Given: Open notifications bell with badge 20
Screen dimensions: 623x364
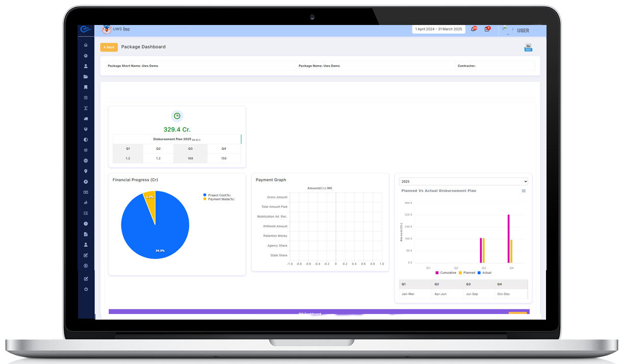Looking at the screenshot, I should pyautogui.click(x=474, y=30).
